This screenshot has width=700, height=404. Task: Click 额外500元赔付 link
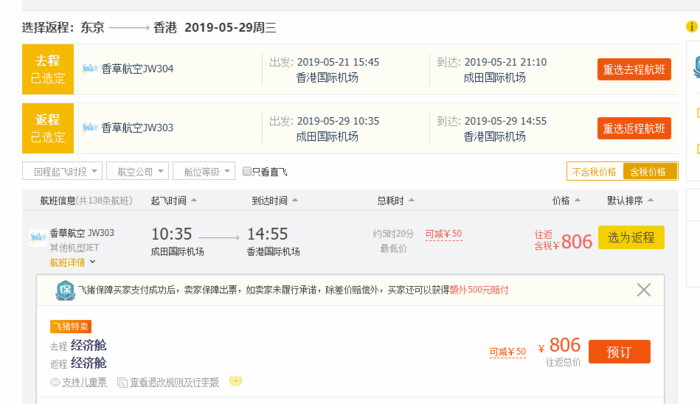479,290
